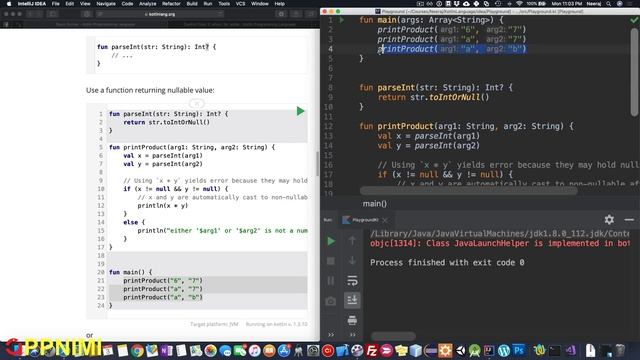Screen dimensions: 640x360
Task: Open the Build menu
Action: click(x=192, y=4)
